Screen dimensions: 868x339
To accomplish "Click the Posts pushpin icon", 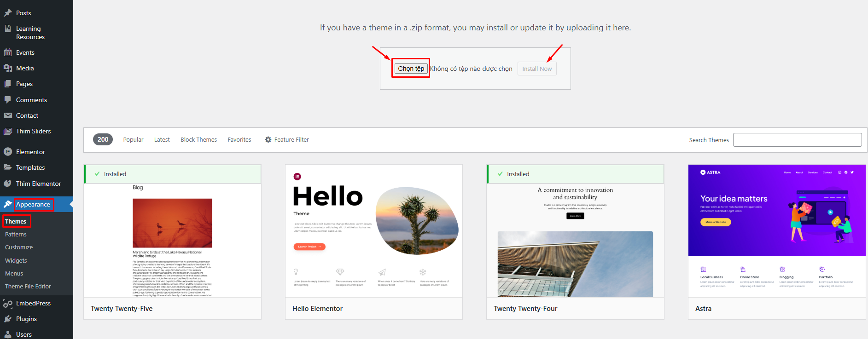I will 8,13.
